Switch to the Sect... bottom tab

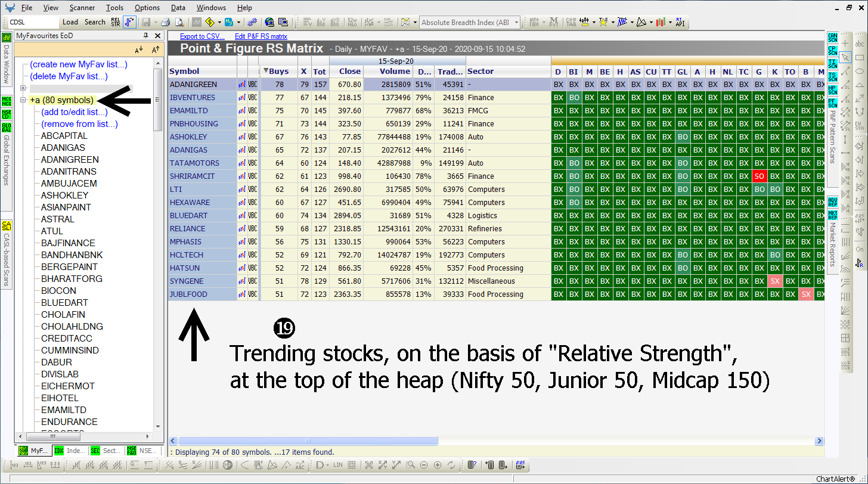tap(107, 451)
